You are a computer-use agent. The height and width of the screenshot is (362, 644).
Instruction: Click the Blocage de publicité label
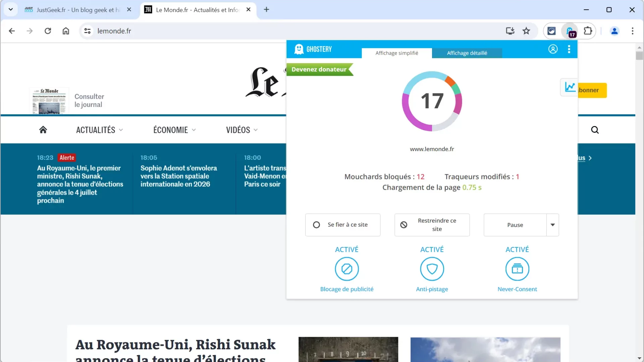(x=347, y=289)
